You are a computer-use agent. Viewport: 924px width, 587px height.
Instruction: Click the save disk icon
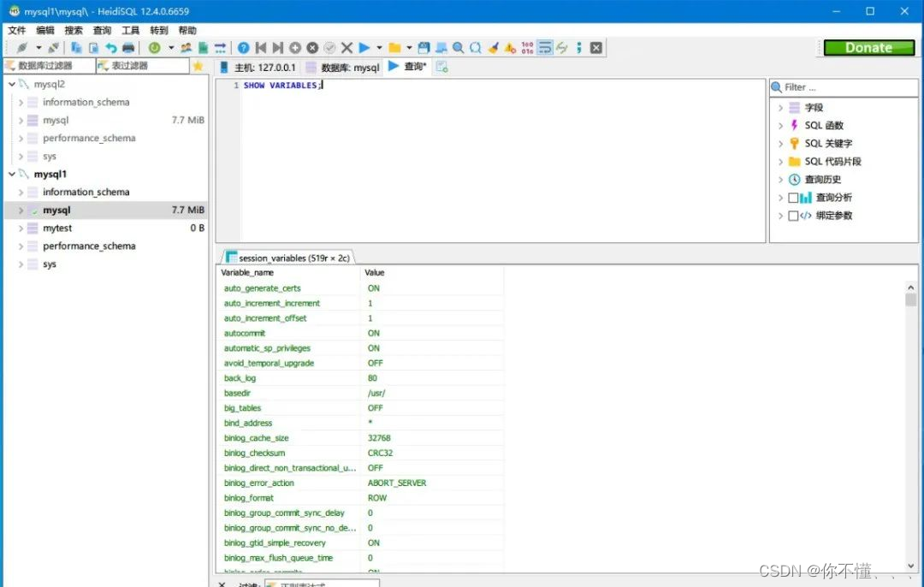pos(423,48)
